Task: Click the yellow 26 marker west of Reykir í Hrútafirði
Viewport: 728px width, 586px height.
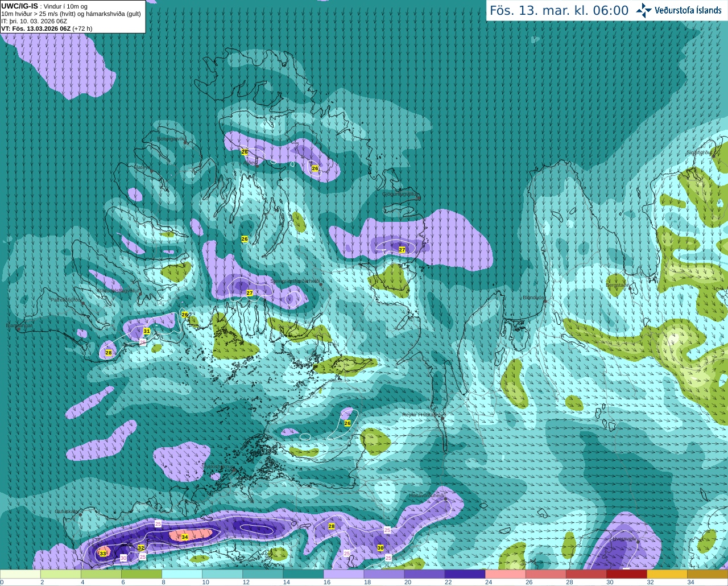Action: (x=348, y=423)
